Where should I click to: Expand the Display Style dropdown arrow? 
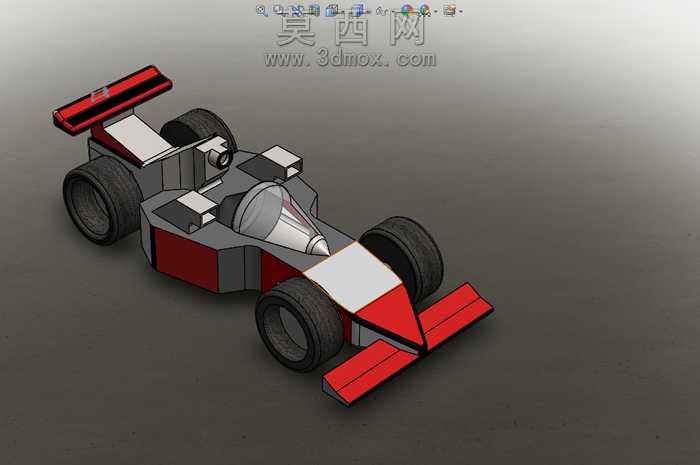368,12
